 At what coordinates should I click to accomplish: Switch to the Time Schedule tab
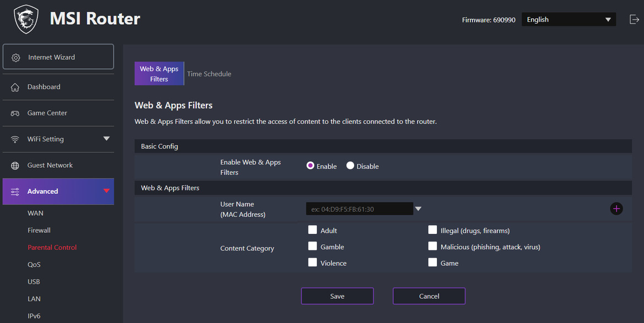(x=209, y=74)
